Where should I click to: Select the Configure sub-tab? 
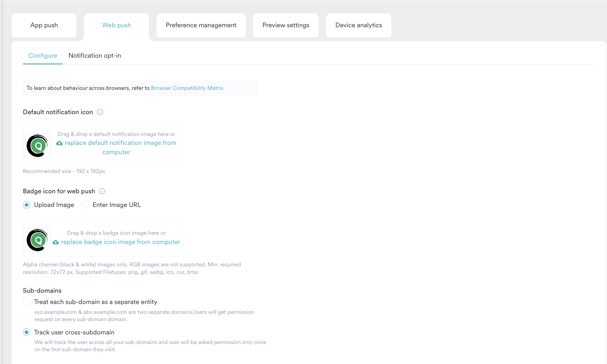[x=43, y=56]
